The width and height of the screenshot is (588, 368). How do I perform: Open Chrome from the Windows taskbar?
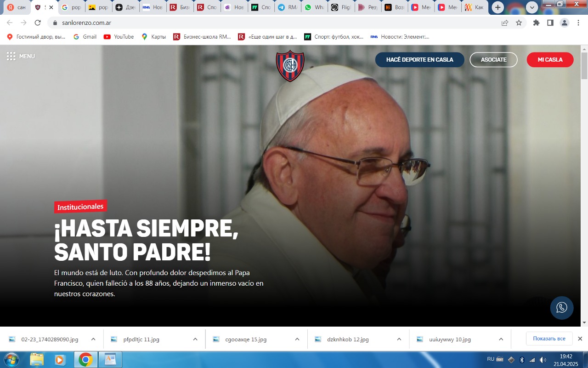pos(85,359)
